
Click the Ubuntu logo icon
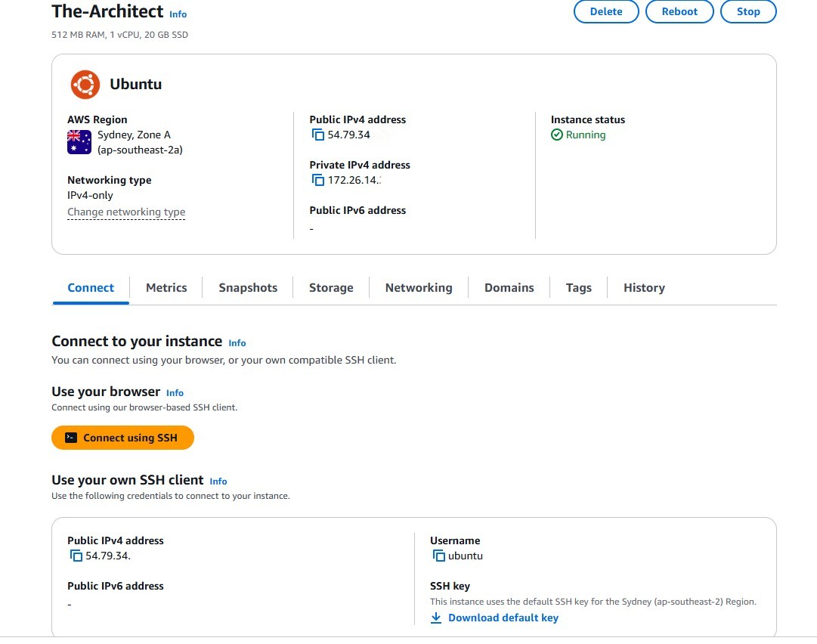(85, 85)
